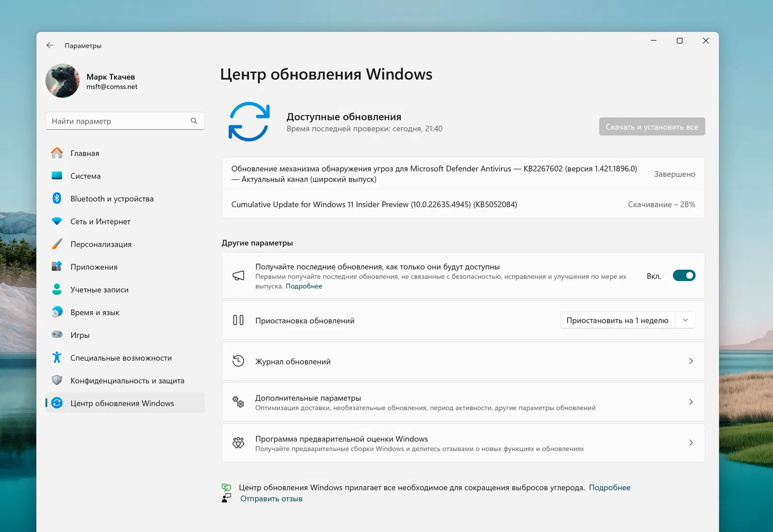Click the Специальные возможности accessibility icon

[57, 357]
